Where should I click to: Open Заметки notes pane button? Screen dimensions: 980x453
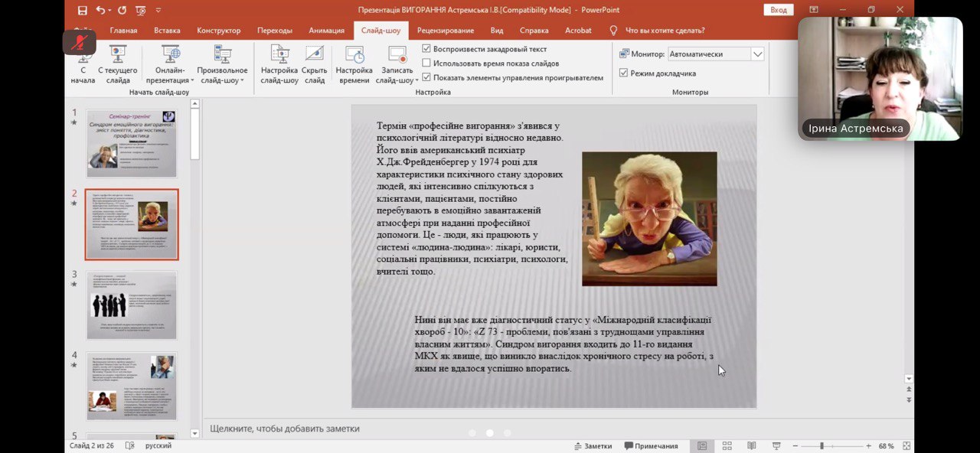pos(593,446)
